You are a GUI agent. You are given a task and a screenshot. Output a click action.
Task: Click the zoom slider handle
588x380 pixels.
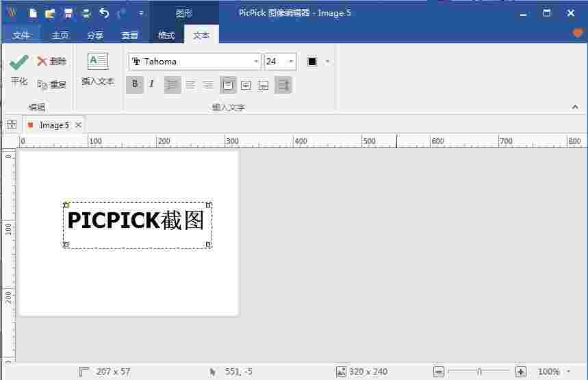479,371
